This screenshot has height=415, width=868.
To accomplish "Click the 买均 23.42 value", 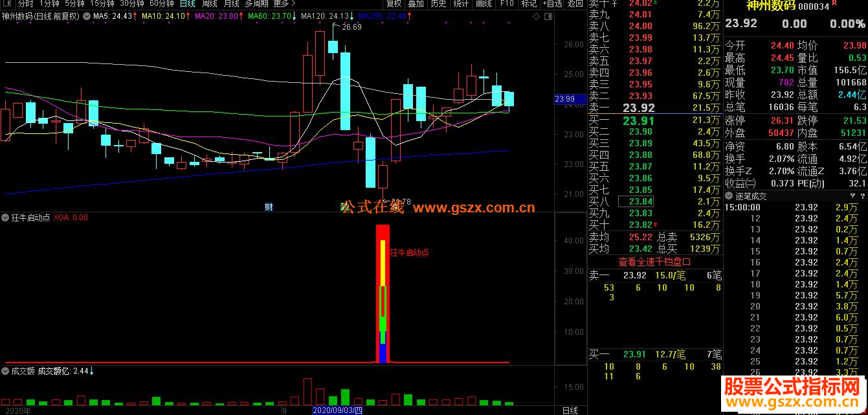I will pos(640,249).
